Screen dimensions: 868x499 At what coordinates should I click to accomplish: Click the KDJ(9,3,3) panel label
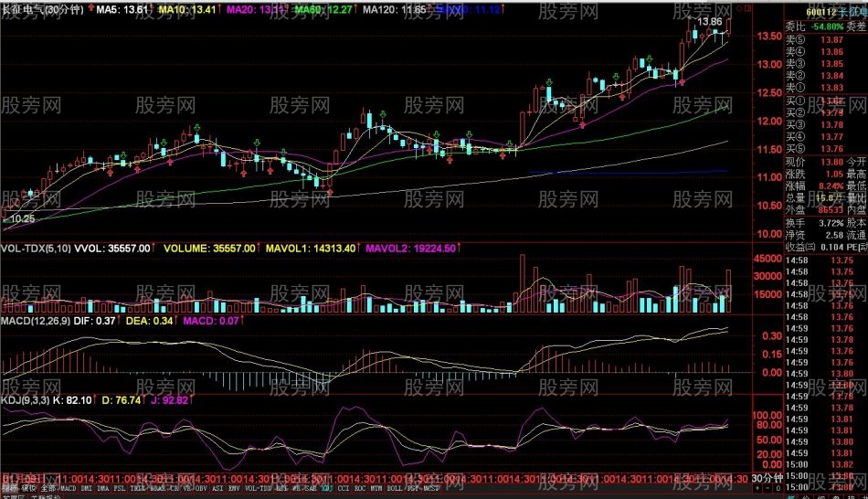[25, 400]
